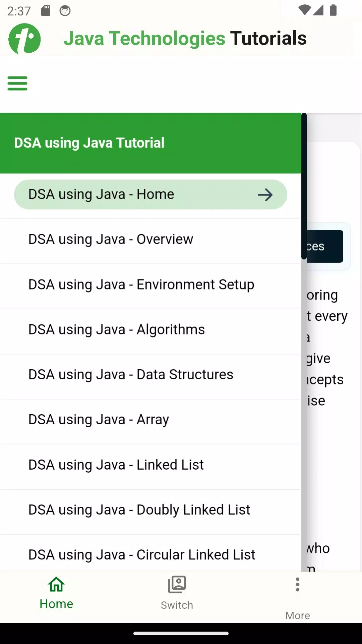This screenshot has height=644, width=362.
Task: Tap the battery status icon
Action: click(x=333, y=10)
